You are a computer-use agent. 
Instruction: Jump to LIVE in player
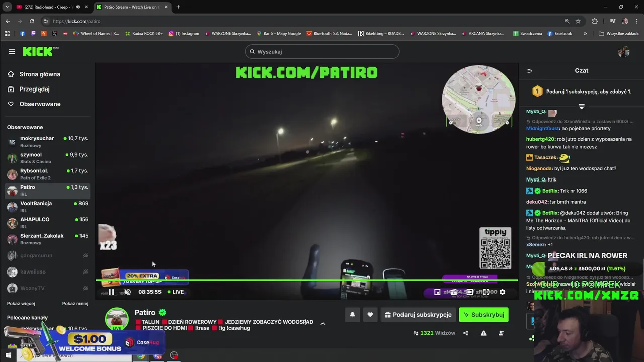[176, 292]
